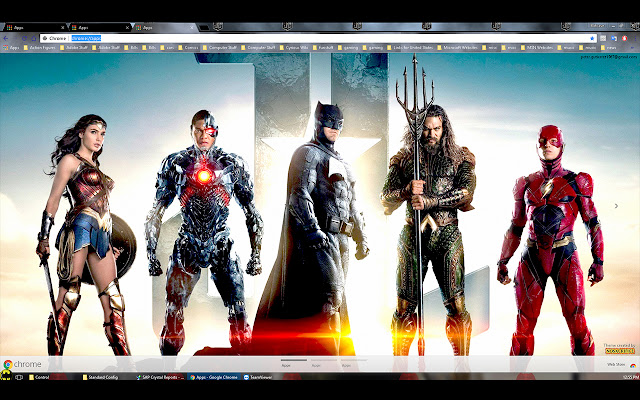640x400 pixels.
Task: Open the Chrome profile name button
Action: point(598,26)
